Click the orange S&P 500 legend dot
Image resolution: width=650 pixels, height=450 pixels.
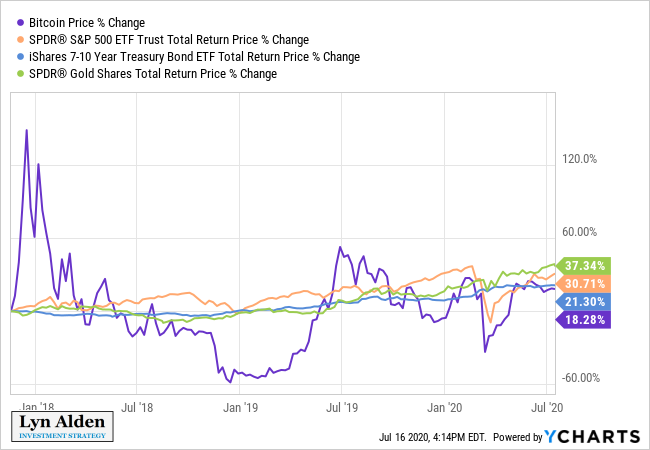pyautogui.click(x=20, y=39)
